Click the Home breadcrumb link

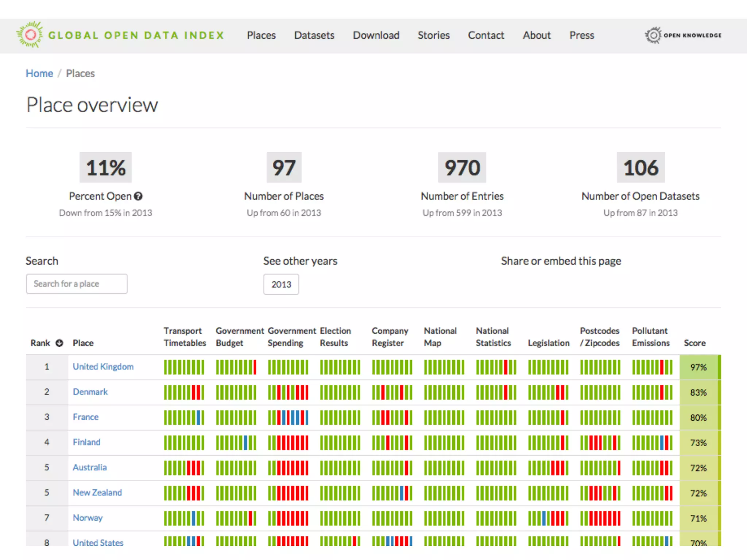pyautogui.click(x=39, y=74)
